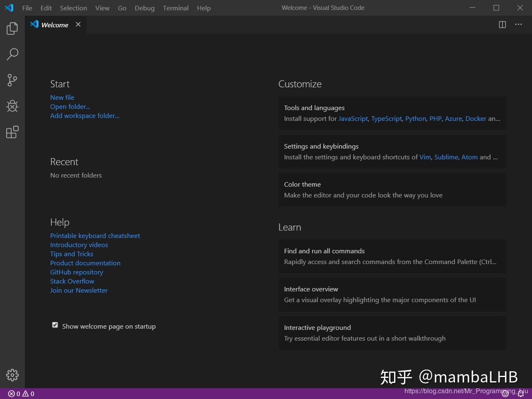
Task: Check errors and warnings in status bar
Action: tap(20, 394)
